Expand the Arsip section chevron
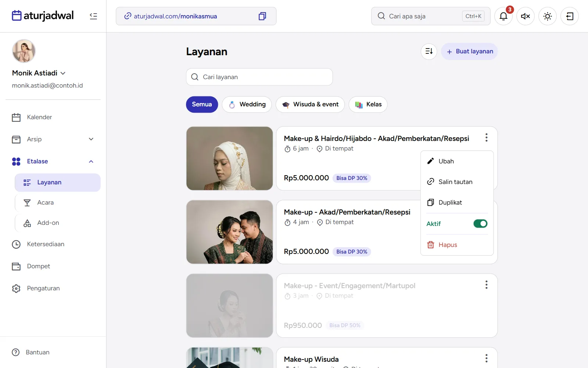Image resolution: width=588 pixels, height=368 pixels. [91, 139]
